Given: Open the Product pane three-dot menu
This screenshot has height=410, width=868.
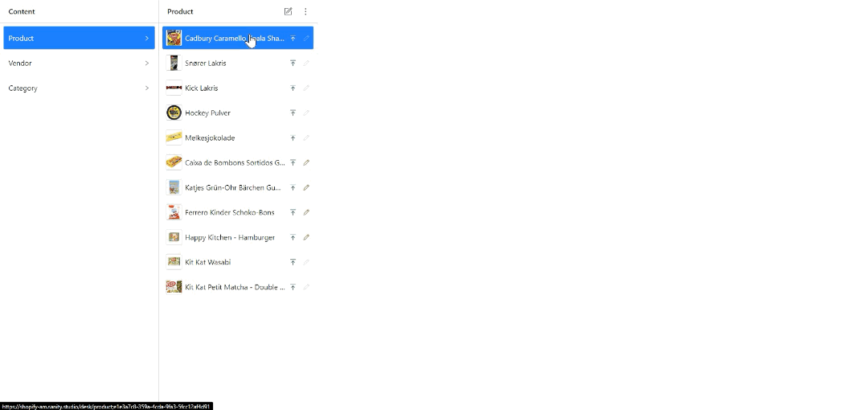Looking at the screenshot, I should [305, 11].
